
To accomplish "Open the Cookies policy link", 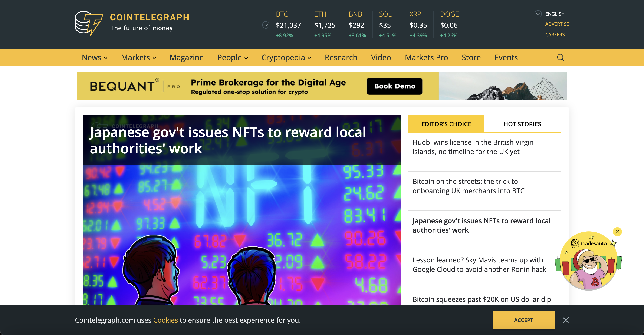I will click(165, 320).
